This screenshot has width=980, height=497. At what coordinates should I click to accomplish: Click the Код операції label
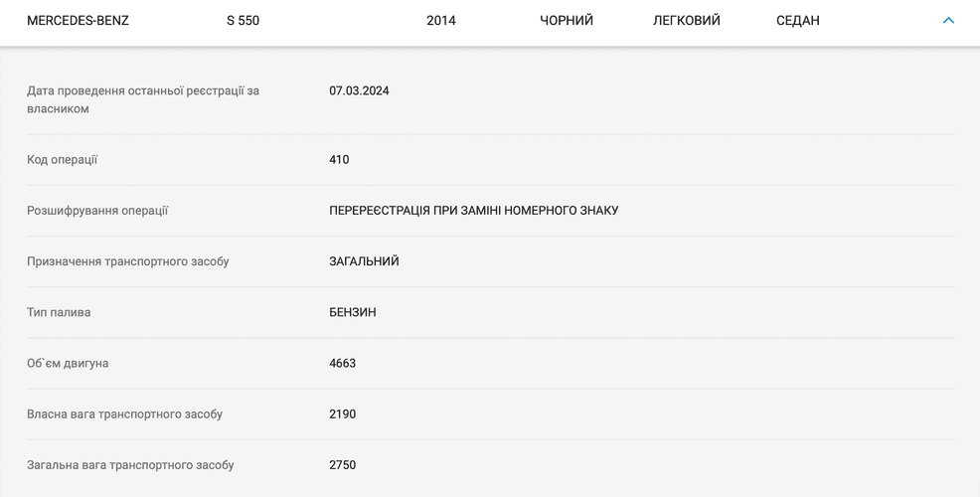pyautogui.click(x=62, y=160)
